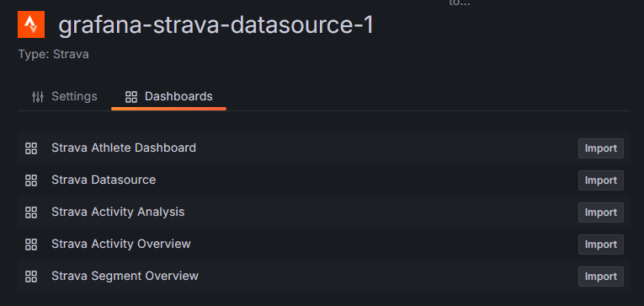Click the Strava Datasource row name
Screen dimensions: 644x306
point(104,180)
